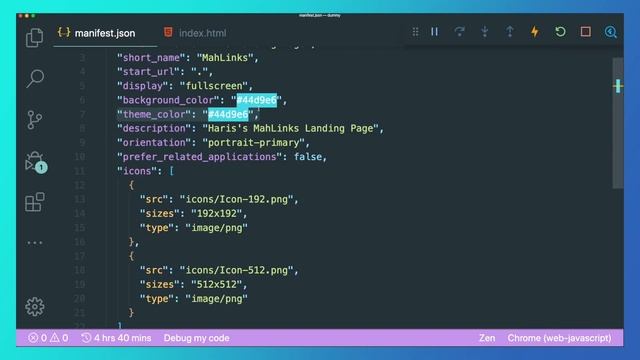Step into in debugger

(484, 31)
